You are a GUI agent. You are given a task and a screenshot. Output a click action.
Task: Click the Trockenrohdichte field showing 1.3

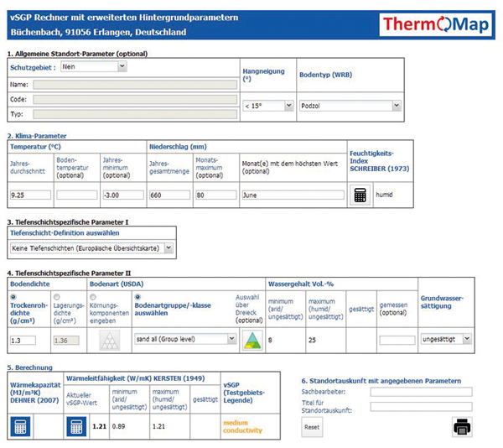[x=23, y=341]
